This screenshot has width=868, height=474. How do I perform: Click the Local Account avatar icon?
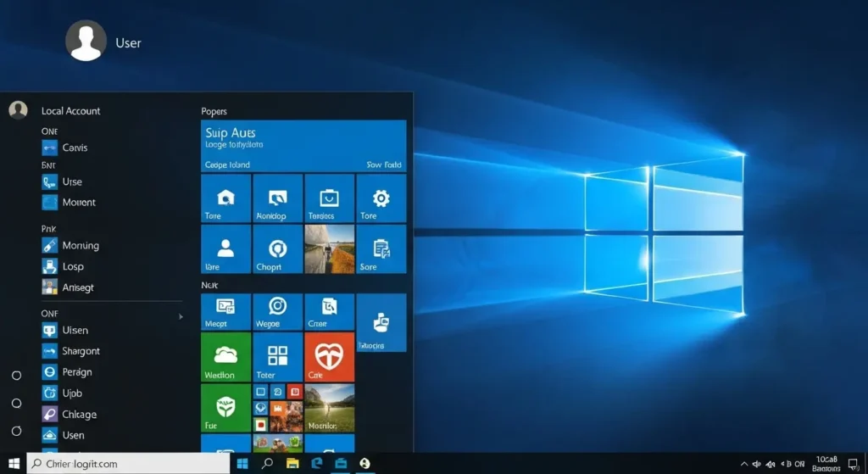pos(18,110)
